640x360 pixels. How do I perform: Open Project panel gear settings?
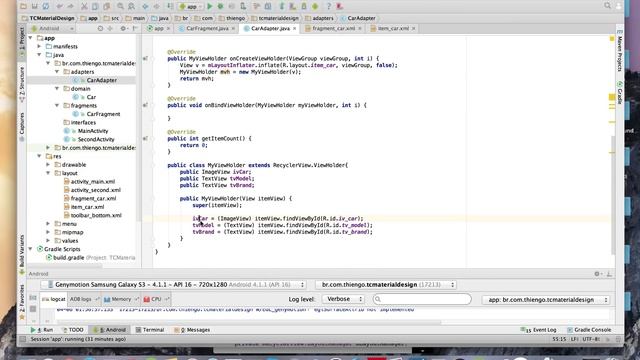coord(123,29)
